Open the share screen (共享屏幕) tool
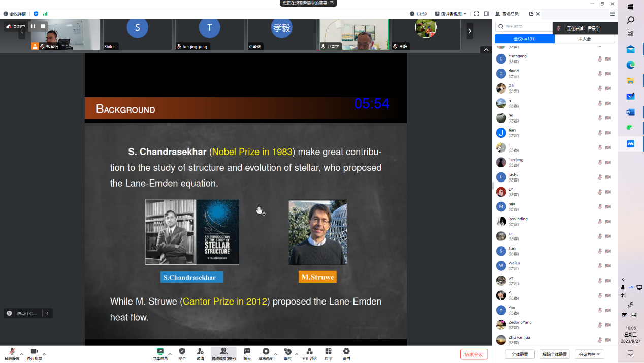644x363 pixels. [160, 353]
